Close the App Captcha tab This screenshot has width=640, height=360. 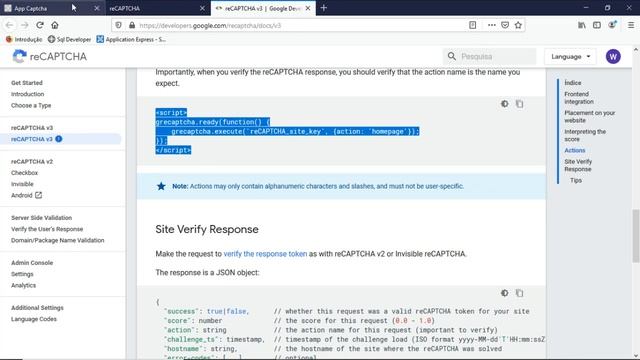(97, 8)
